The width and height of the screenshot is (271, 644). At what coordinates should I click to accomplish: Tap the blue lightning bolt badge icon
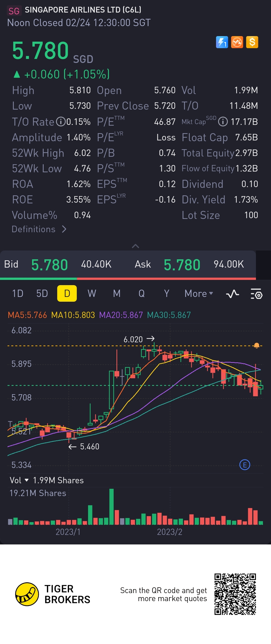click(222, 42)
